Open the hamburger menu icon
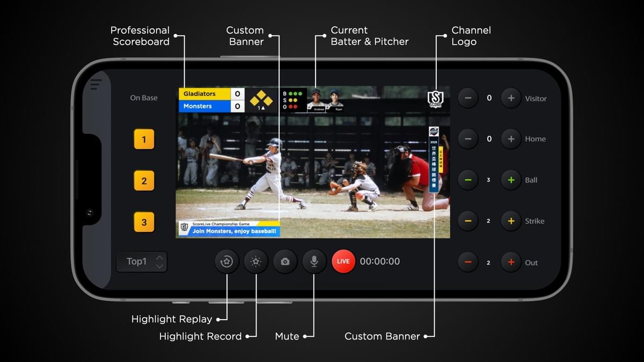644x362 pixels. click(96, 84)
